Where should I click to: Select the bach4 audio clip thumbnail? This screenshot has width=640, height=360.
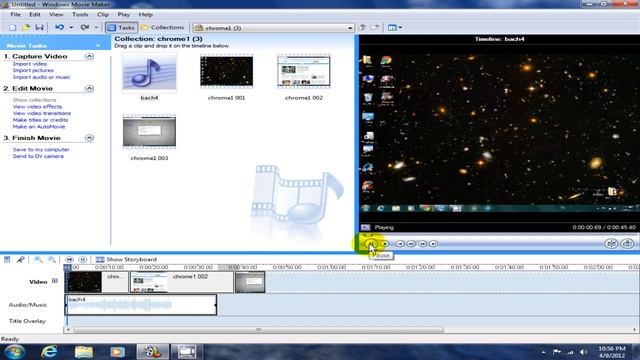(x=149, y=73)
